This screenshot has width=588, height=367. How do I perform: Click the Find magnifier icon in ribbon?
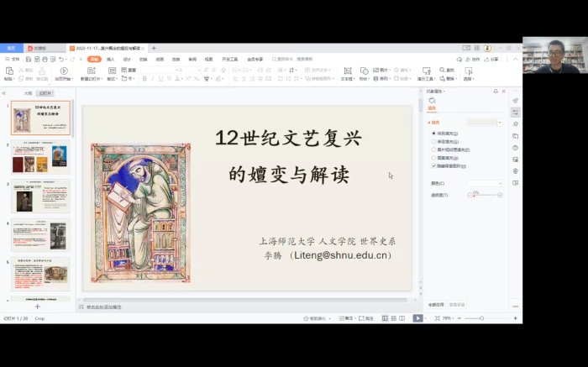tap(442, 70)
